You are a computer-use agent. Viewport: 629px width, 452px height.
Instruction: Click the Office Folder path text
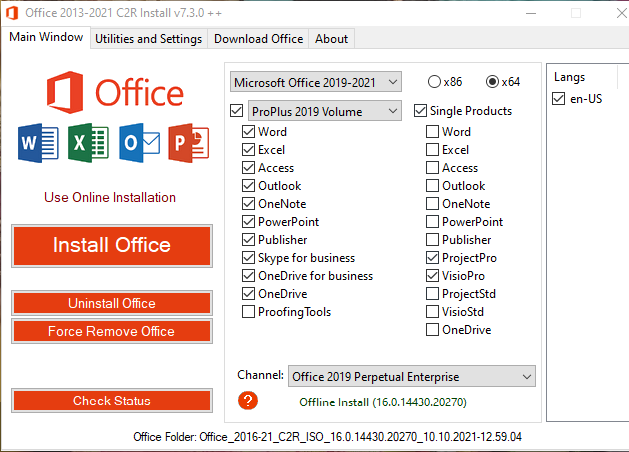click(327, 437)
